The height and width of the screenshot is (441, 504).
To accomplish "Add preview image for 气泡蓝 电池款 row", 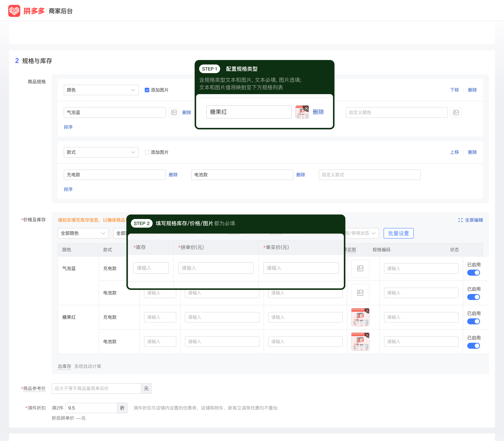I will pyautogui.click(x=360, y=293).
